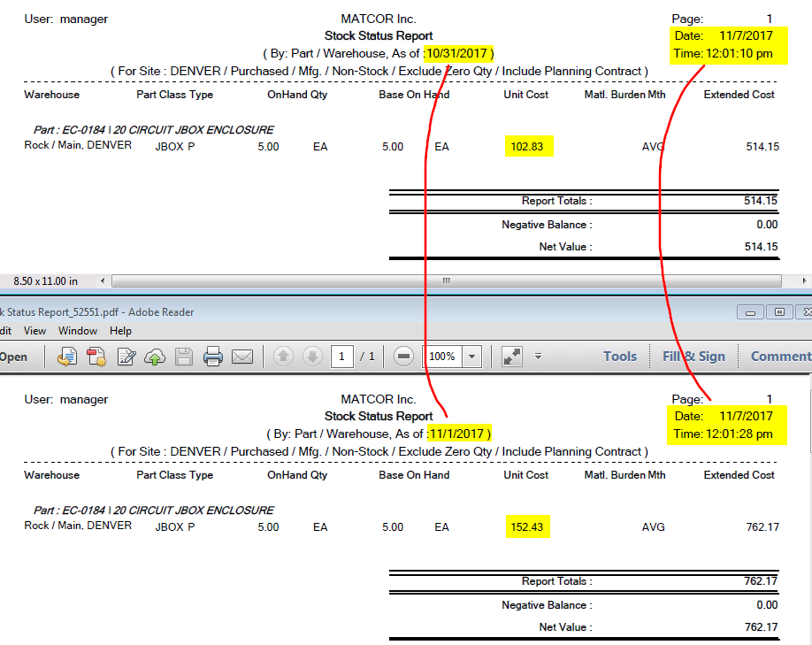Print the document via printer icon

(x=213, y=357)
